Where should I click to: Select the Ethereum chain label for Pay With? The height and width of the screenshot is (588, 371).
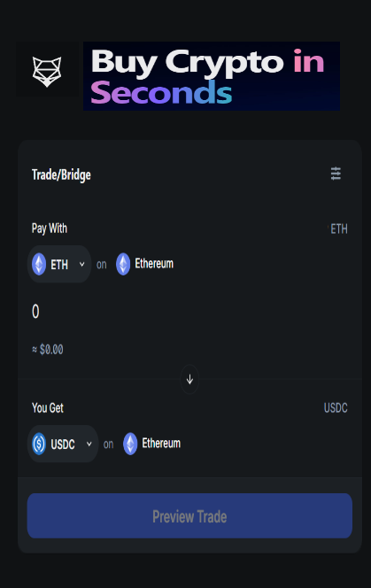(154, 264)
